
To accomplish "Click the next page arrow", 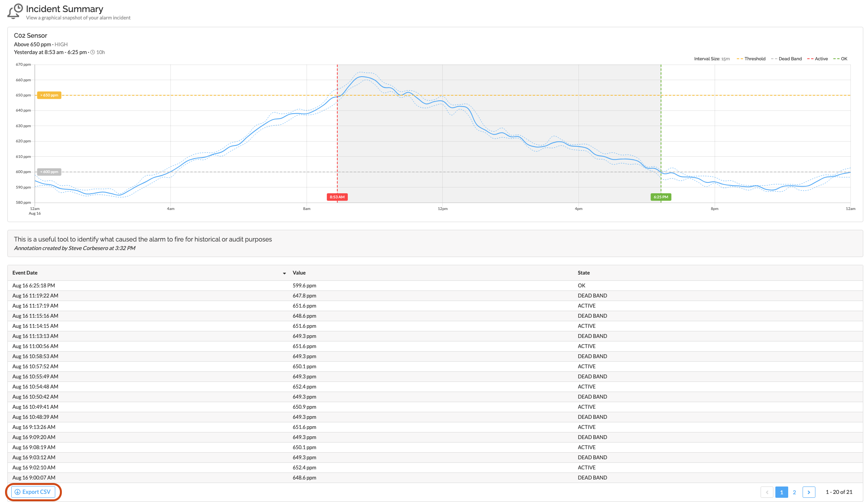I will (x=809, y=492).
